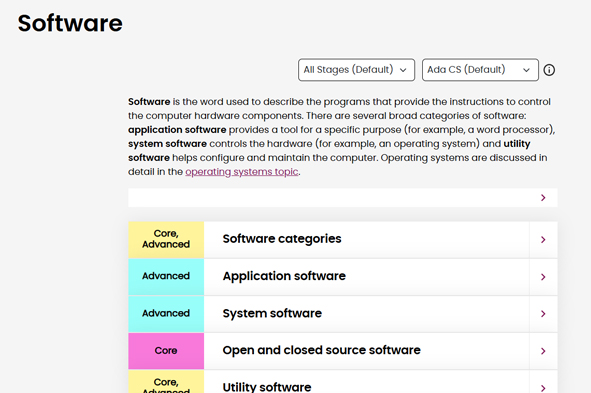The height and width of the screenshot is (393, 591).
Task: Select the Application software title
Action: (x=284, y=276)
